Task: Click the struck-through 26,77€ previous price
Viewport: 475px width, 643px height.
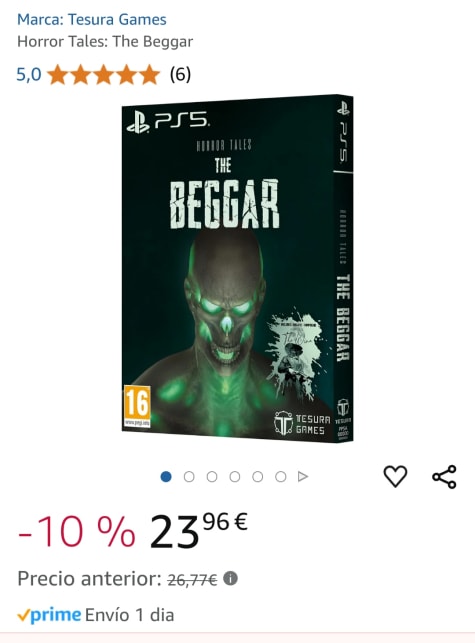Action: click(192, 579)
